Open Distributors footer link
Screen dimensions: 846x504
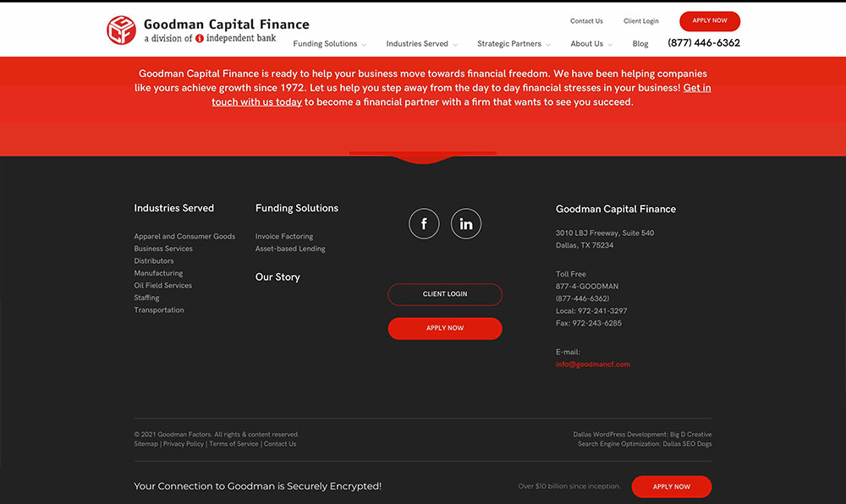pos(154,261)
